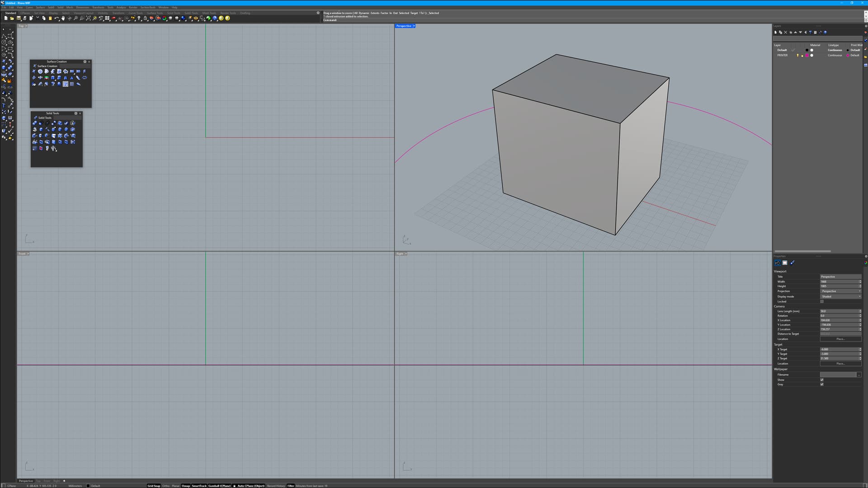Viewport: 868px width, 488px height.
Task: Open the Projection Perspective dropdown
Action: coord(840,291)
